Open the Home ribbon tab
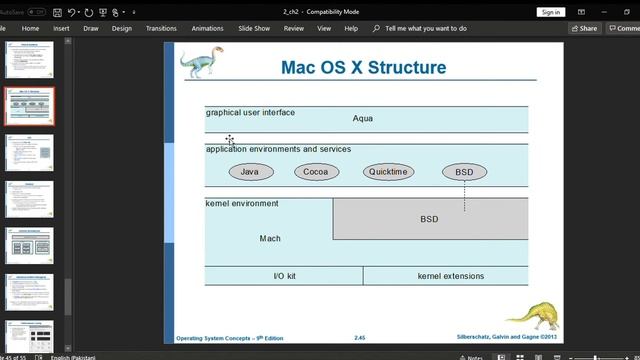 30,29
